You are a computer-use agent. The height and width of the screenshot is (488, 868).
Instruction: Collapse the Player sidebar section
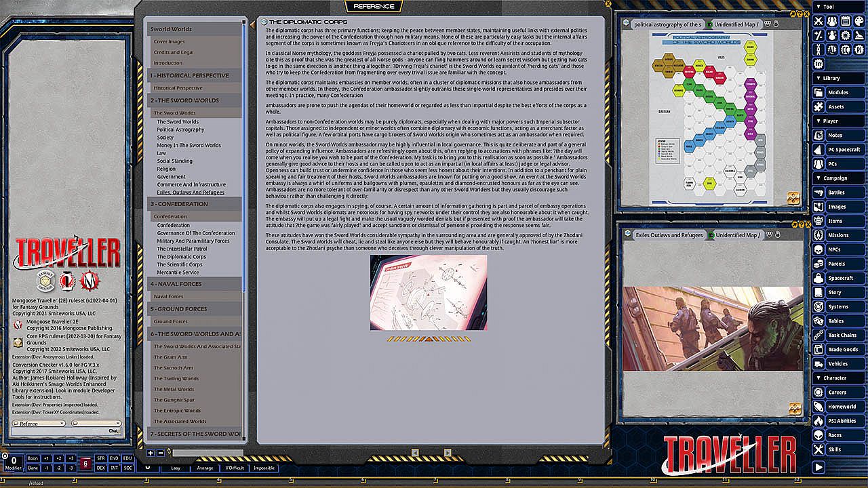[x=838, y=121]
